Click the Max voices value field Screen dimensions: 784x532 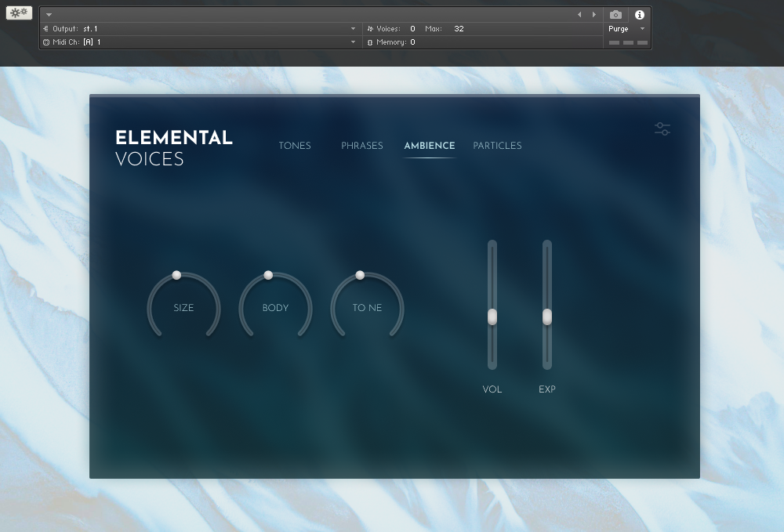(459, 29)
